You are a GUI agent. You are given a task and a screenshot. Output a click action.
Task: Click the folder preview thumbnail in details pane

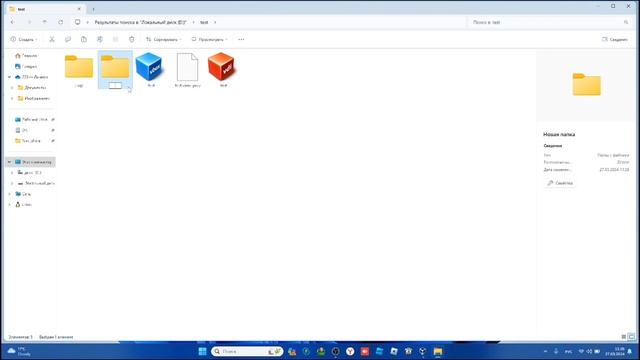click(587, 84)
